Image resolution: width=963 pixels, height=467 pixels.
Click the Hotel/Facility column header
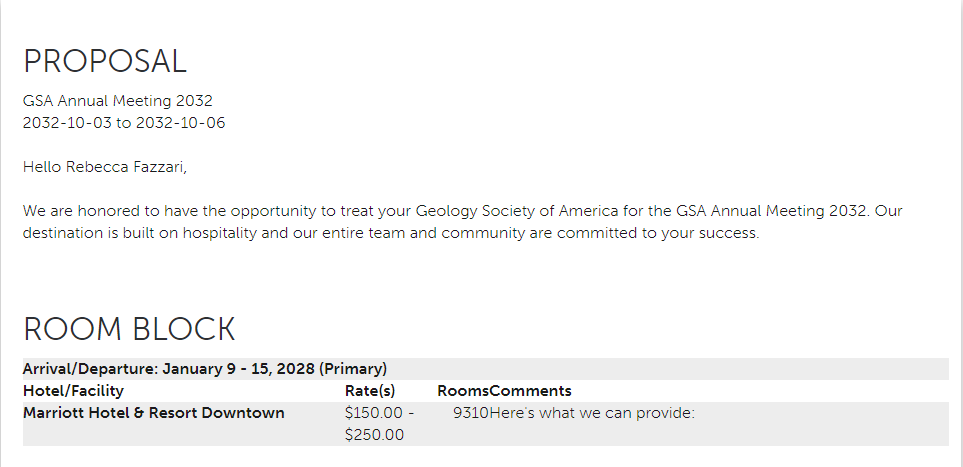[73, 391]
